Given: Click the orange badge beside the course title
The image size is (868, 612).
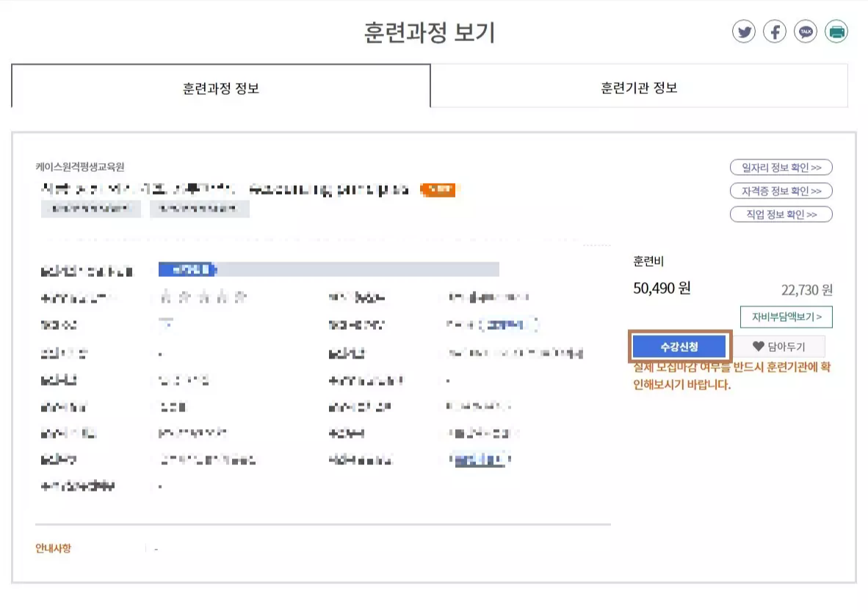Looking at the screenshot, I should (x=438, y=190).
